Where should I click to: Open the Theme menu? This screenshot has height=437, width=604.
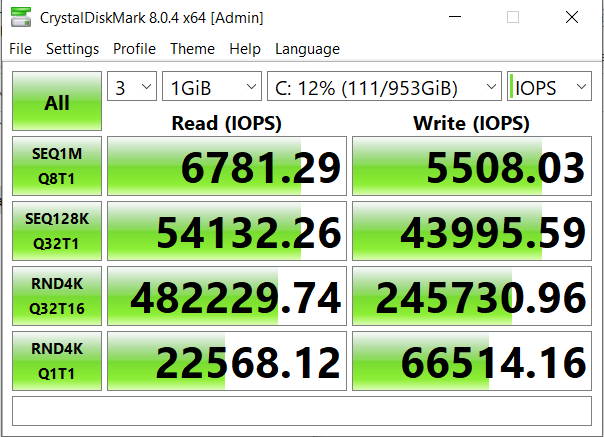click(x=192, y=49)
